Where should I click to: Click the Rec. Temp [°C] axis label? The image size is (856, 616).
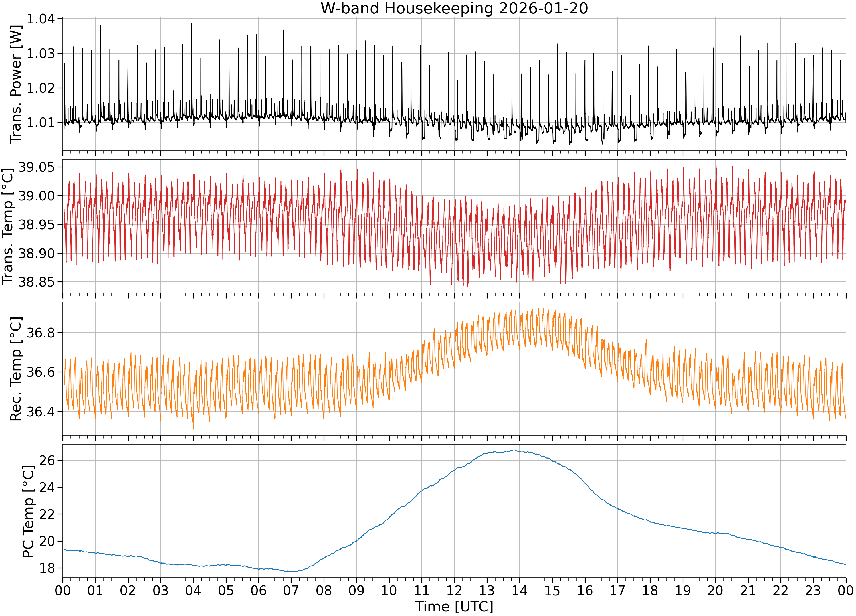(16, 369)
